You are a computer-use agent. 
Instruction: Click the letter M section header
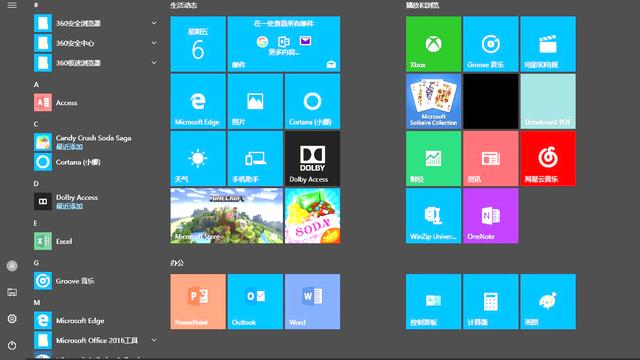coord(37,302)
